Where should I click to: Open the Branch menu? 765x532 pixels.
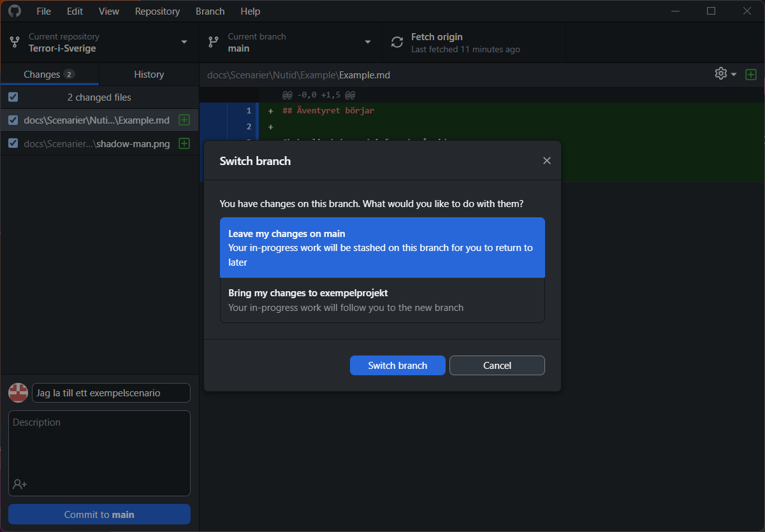coord(210,11)
